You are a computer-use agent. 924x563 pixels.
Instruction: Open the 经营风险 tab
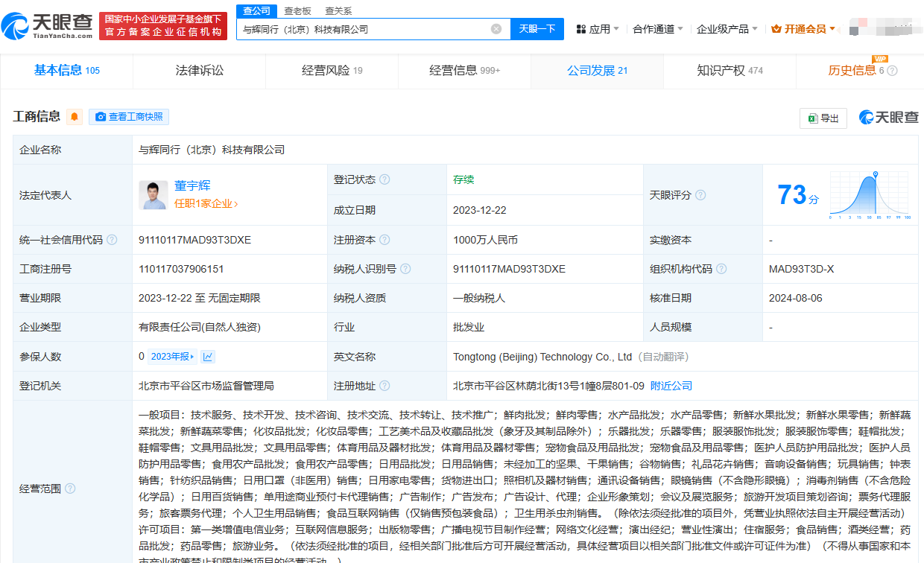click(x=332, y=71)
